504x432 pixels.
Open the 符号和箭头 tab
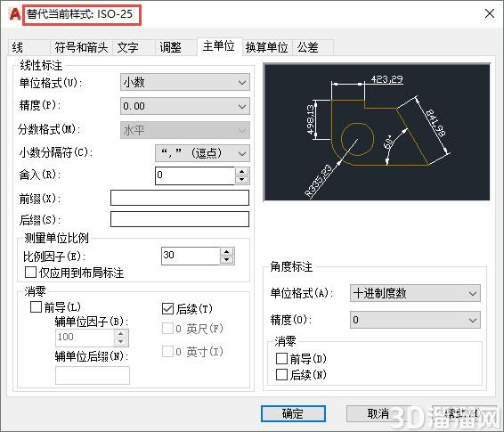coord(81,47)
